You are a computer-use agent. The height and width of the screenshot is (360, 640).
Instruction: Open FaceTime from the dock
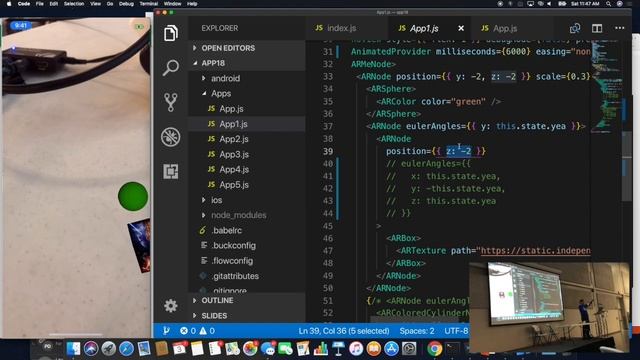point(285,349)
